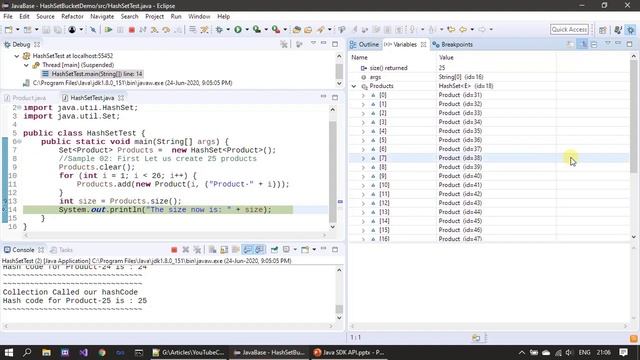The height and width of the screenshot is (360, 640).
Task: Open the Navigate menu
Action: (102, 16)
